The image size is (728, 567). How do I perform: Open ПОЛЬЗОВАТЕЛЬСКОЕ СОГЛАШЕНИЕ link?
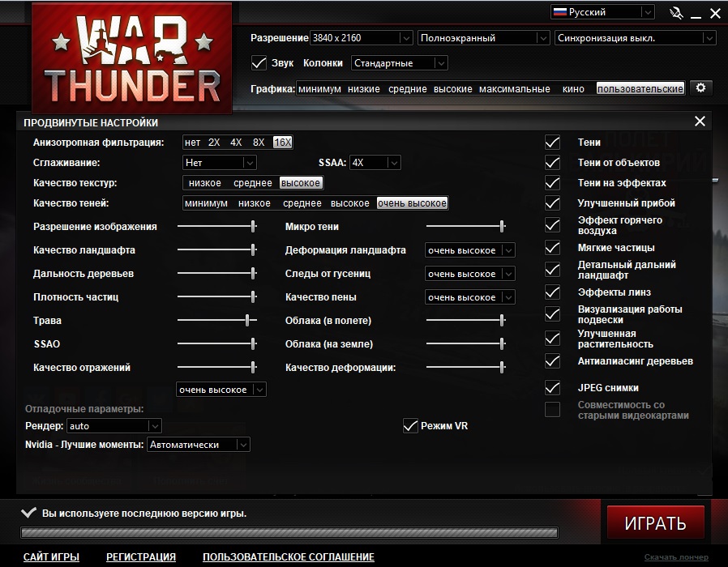(289, 556)
